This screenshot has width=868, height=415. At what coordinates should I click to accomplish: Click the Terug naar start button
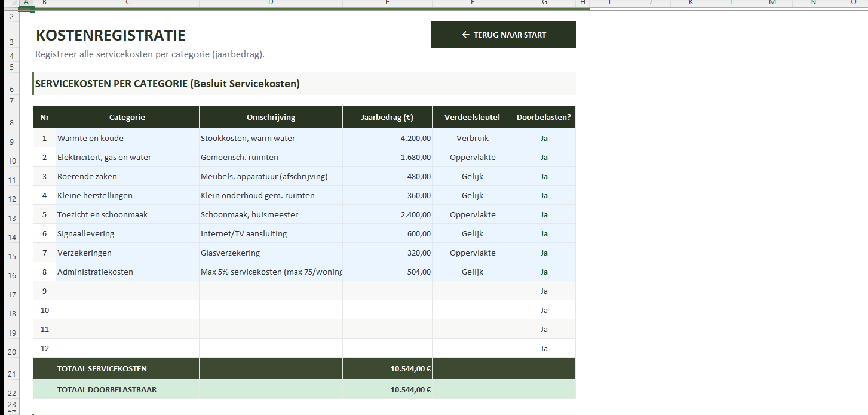[x=503, y=35]
